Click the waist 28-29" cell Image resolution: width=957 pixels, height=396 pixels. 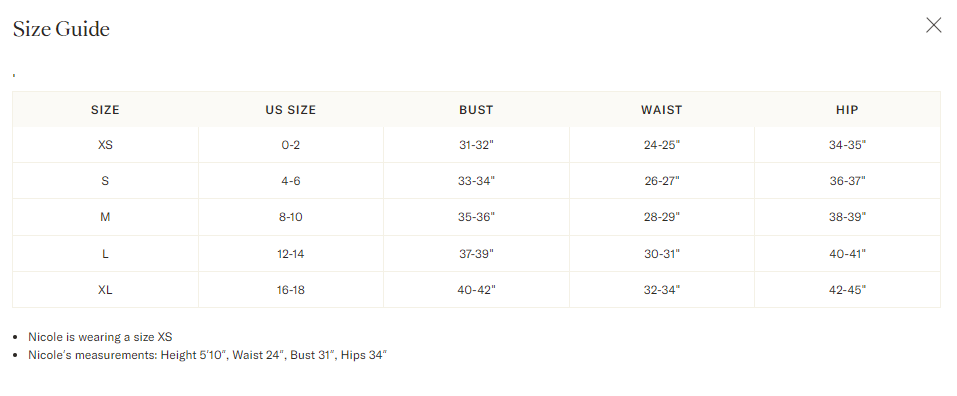[x=662, y=217]
